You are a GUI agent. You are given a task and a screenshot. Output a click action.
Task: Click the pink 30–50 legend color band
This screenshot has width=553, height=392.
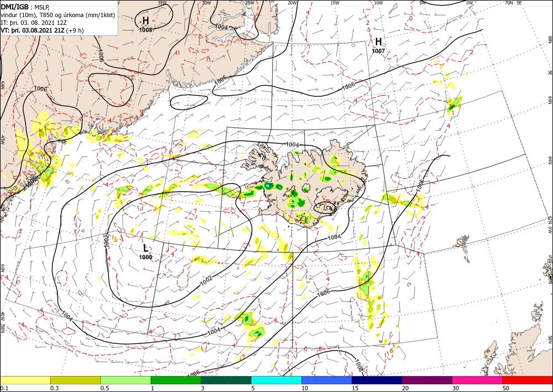(478, 380)
